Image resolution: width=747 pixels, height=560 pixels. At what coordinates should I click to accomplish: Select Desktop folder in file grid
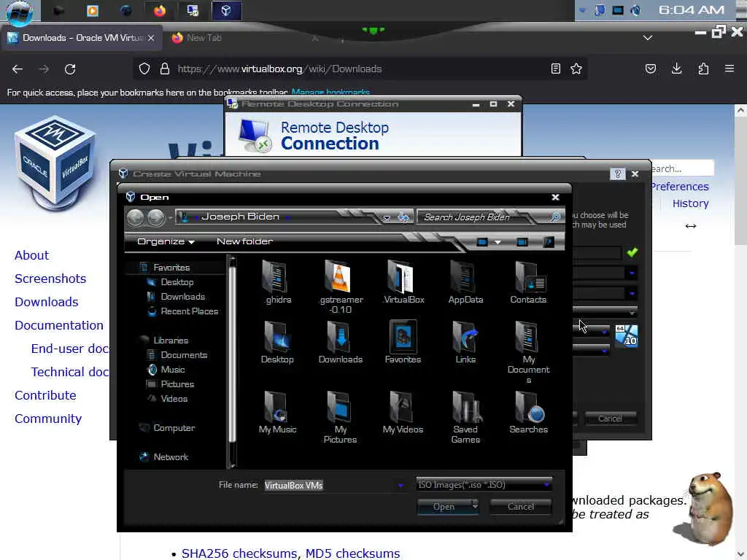[x=277, y=343]
